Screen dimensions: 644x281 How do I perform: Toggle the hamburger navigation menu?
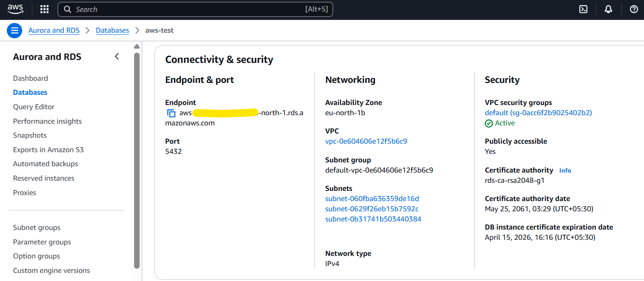coord(14,31)
